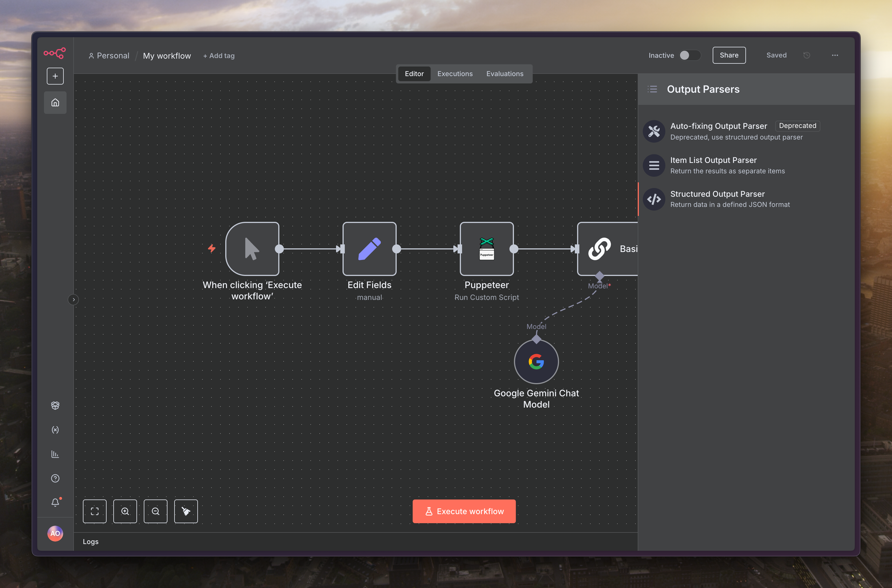Switch to the Executions tab
This screenshot has height=588, width=892.
(x=454, y=74)
